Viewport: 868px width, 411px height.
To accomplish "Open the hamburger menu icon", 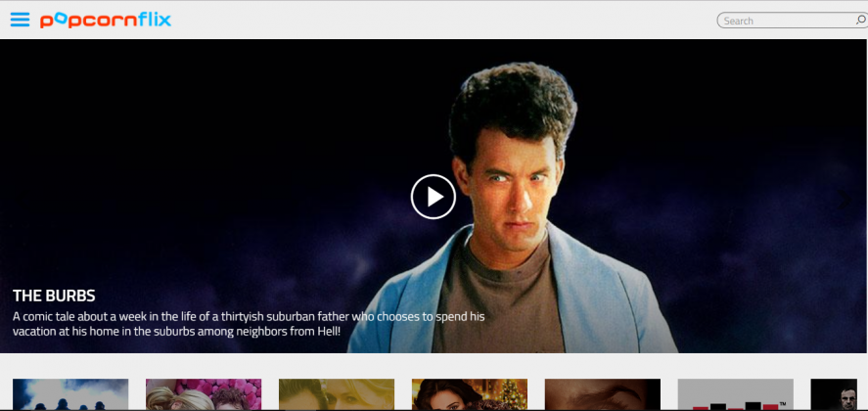I will (x=20, y=20).
